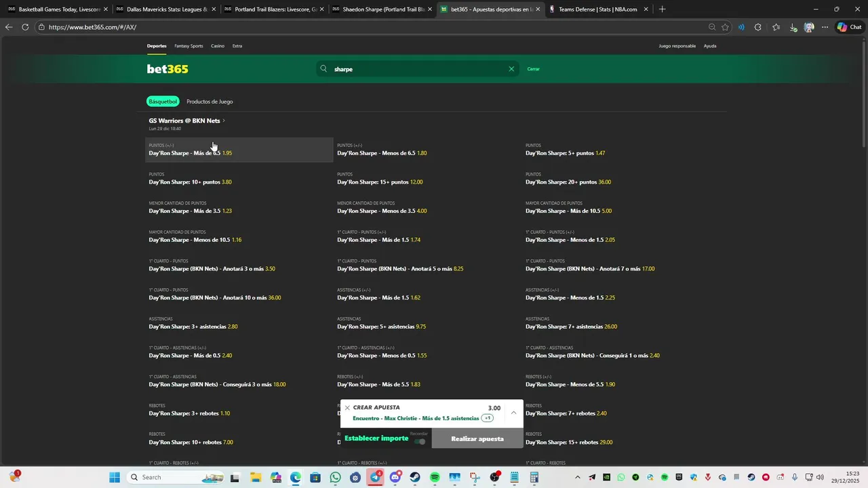The height and width of the screenshot is (488, 868).
Task: Close the Shaedon Sharpe tab
Action: [x=430, y=9]
